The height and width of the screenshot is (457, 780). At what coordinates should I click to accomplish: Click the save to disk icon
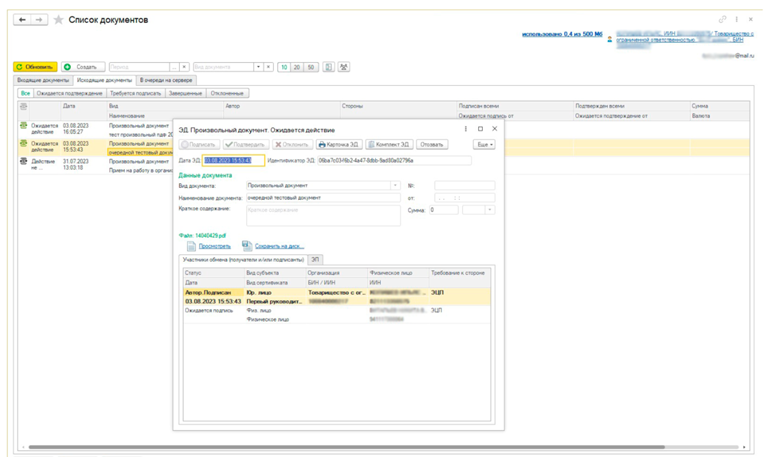[x=246, y=245]
